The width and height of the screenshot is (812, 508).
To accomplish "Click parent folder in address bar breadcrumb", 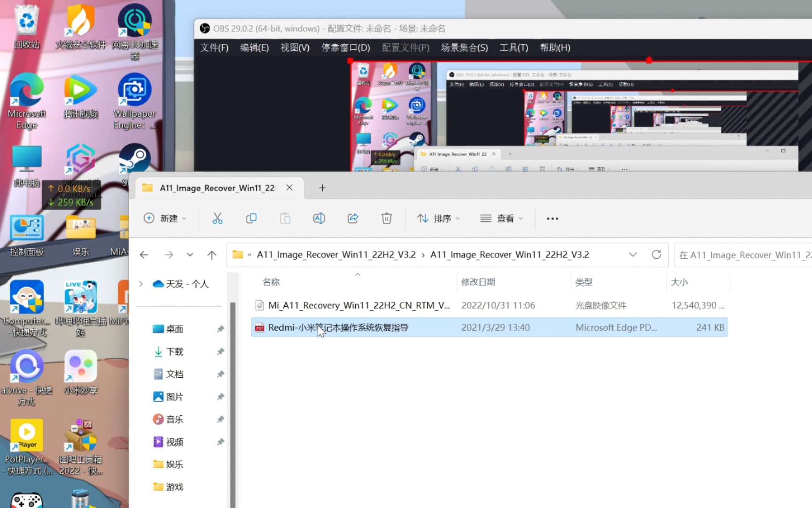I will (x=336, y=254).
